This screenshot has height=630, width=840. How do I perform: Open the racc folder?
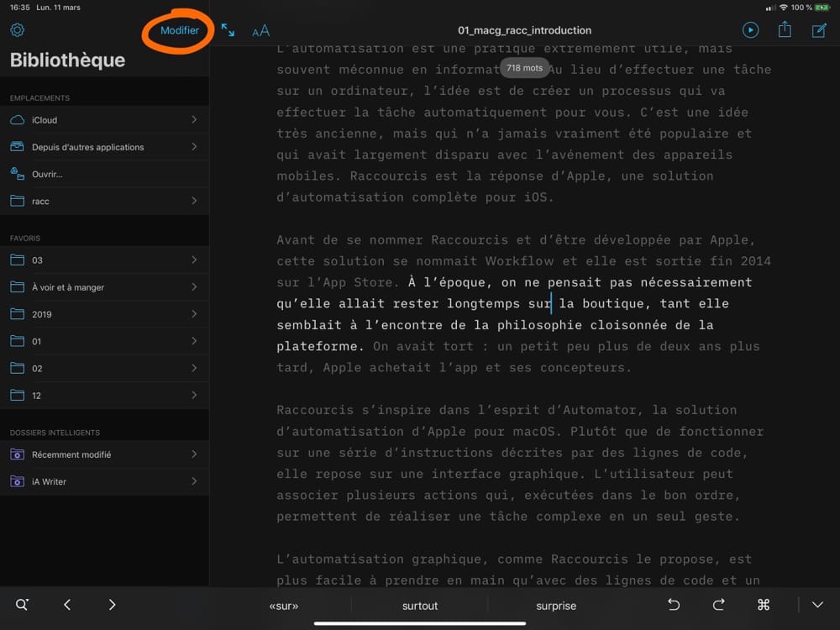pos(104,201)
